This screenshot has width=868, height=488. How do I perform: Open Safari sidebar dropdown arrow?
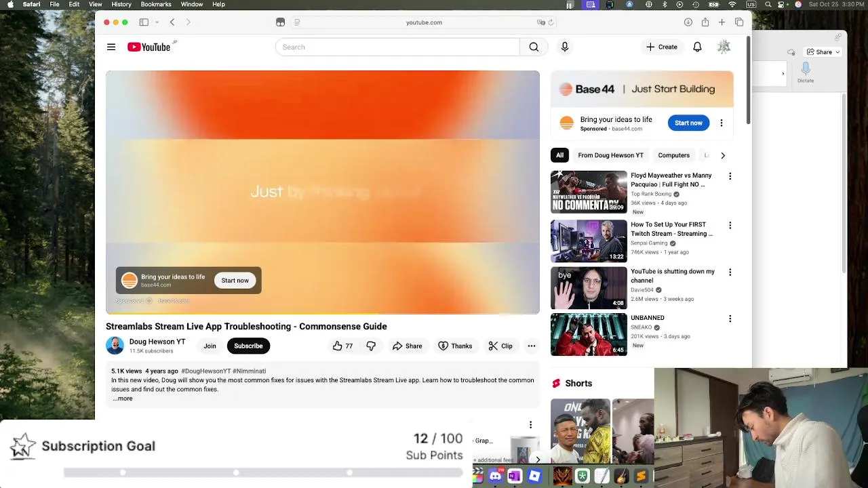157,22
